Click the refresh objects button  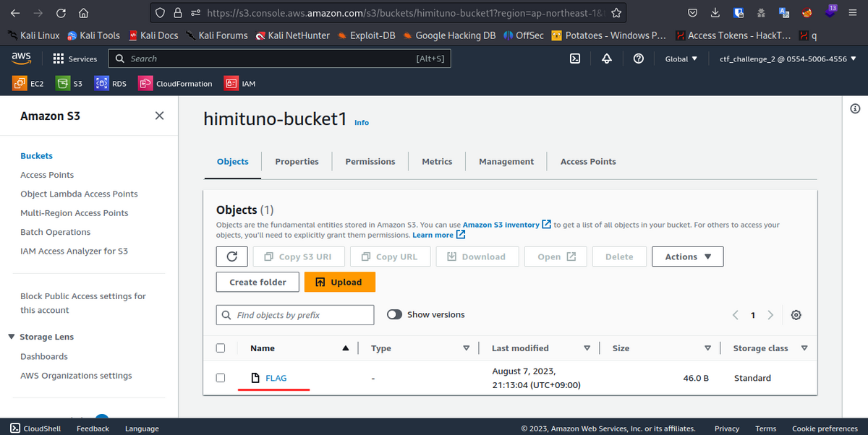(232, 257)
